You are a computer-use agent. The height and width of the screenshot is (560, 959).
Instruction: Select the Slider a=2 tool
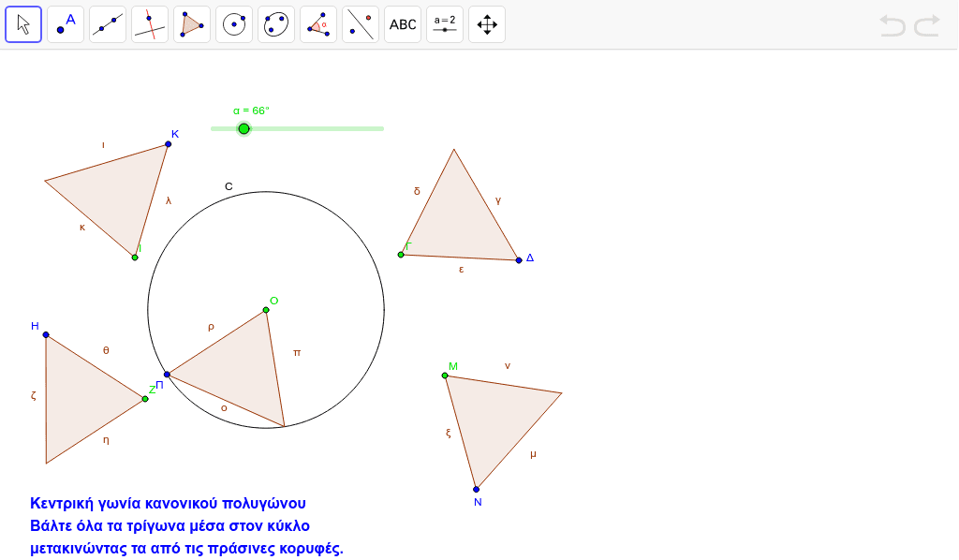coord(445,24)
